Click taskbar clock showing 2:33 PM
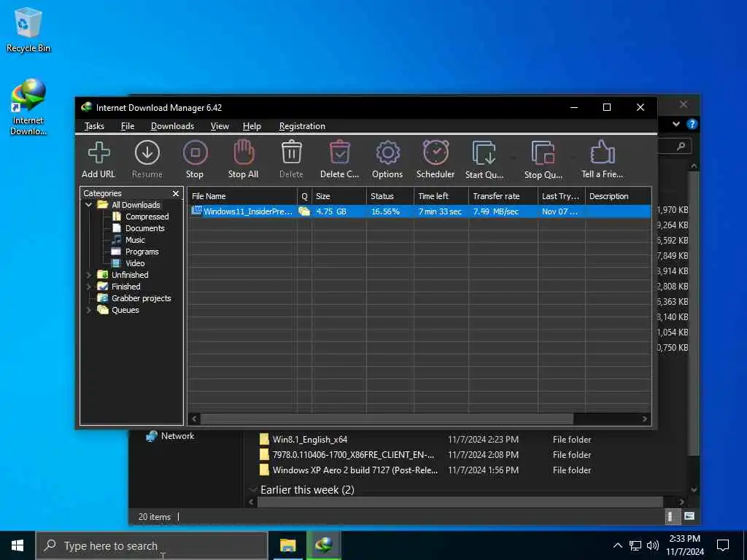 684,545
